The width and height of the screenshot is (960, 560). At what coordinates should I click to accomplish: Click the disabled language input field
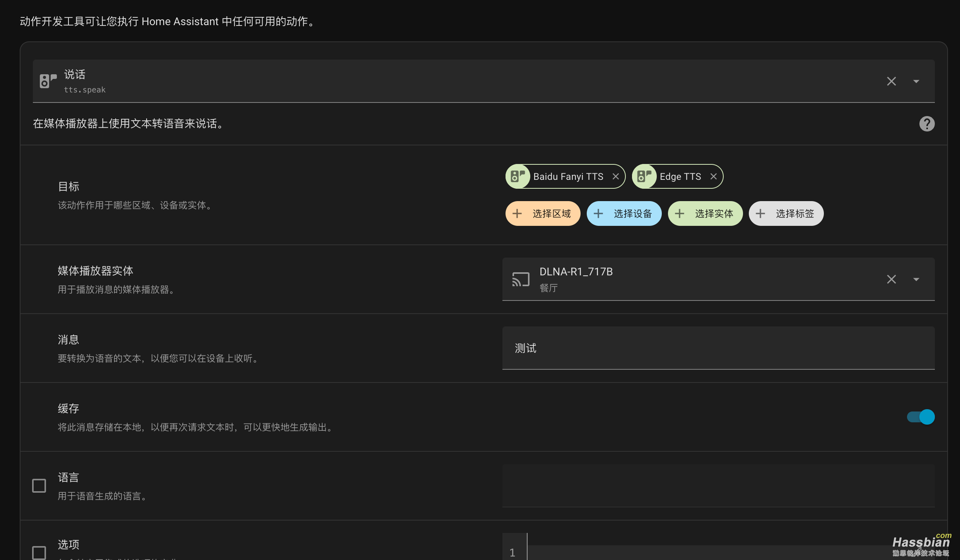pos(718,486)
